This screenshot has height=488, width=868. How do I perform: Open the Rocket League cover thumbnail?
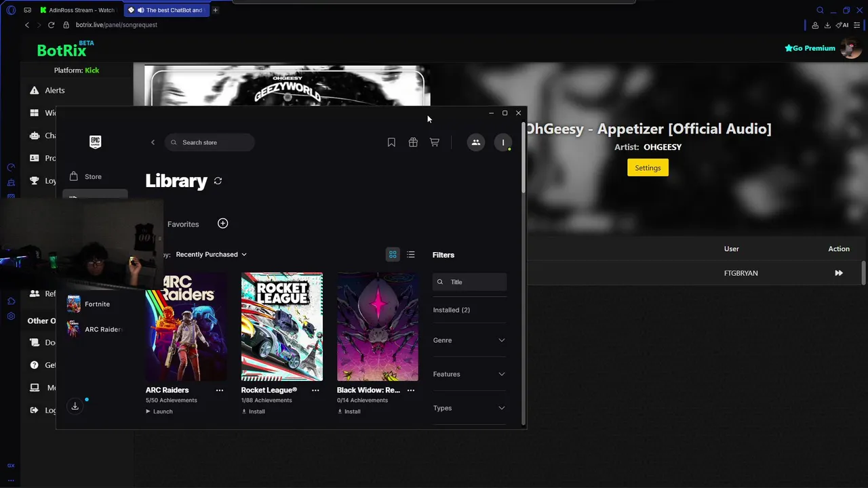coord(282,327)
